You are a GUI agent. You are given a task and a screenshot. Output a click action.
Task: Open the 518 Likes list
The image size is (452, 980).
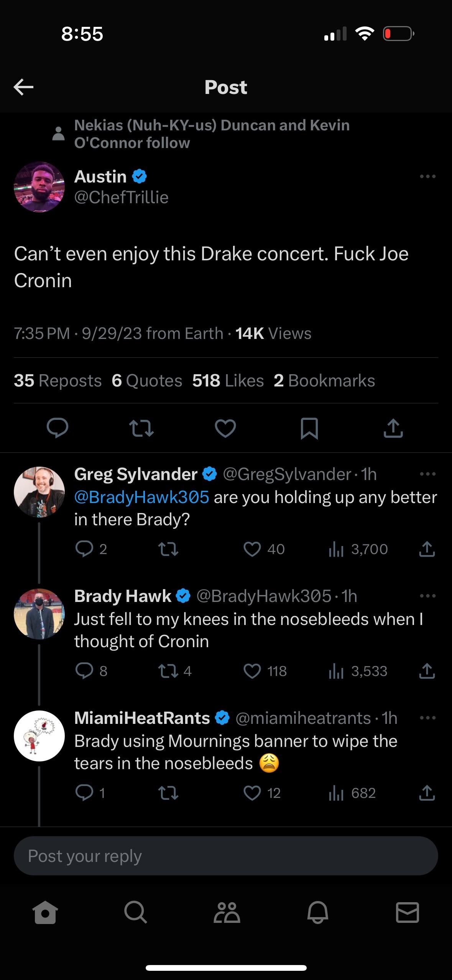coord(228,381)
